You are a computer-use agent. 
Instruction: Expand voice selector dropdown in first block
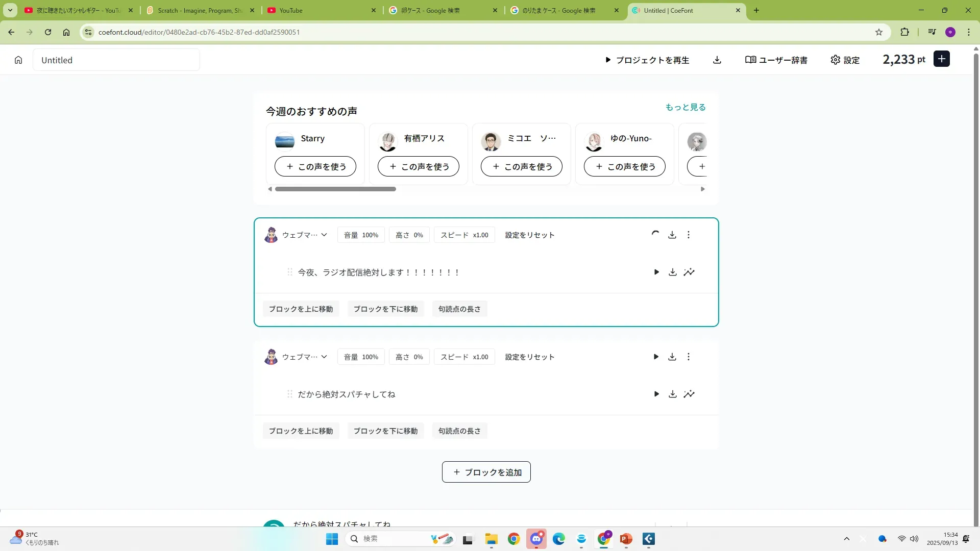tap(324, 235)
